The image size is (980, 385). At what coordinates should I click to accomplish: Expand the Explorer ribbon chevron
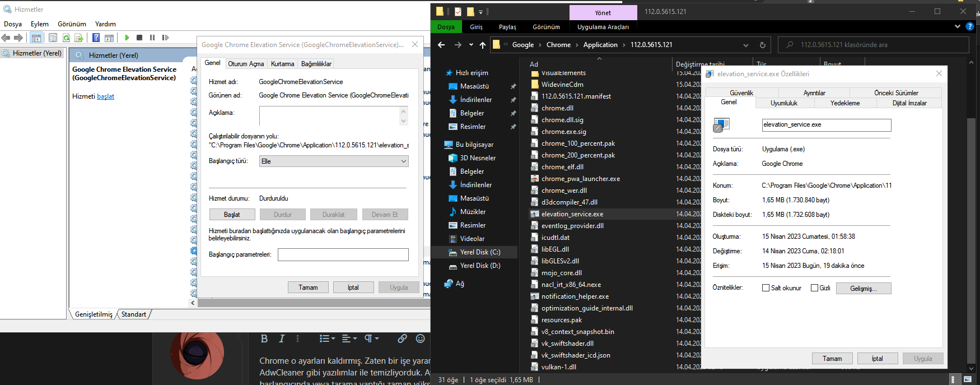click(x=957, y=26)
